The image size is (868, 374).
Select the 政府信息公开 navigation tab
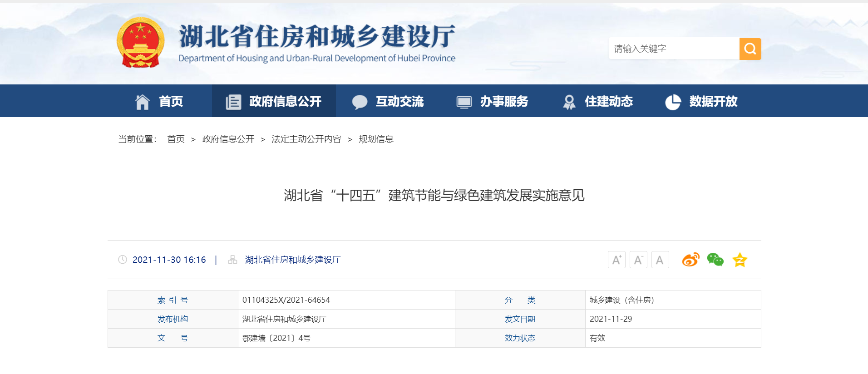pyautogui.click(x=274, y=101)
